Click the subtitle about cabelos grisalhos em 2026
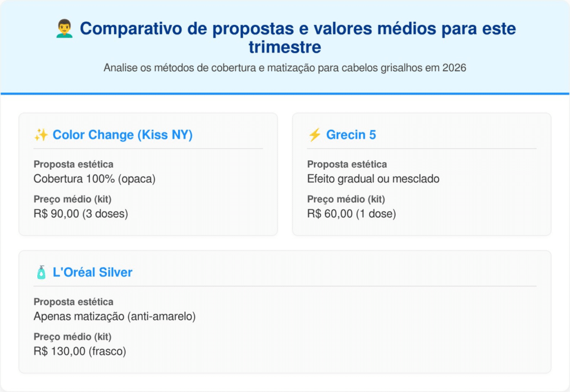The image size is (570, 392). [x=284, y=68]
